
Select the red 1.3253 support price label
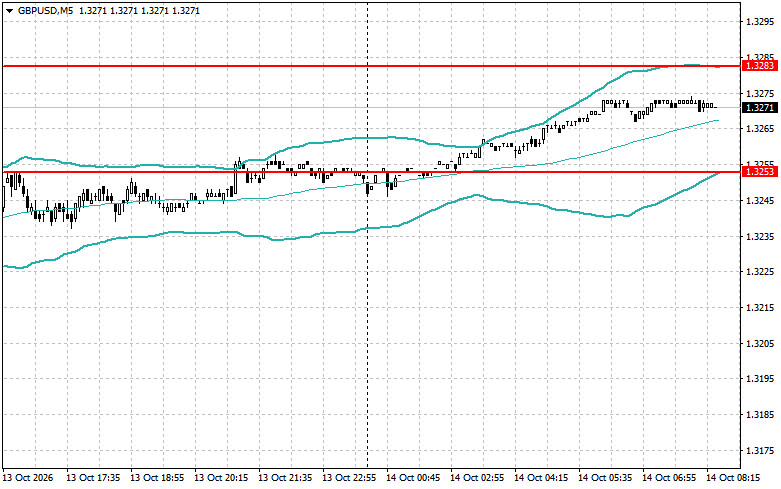[759, 172]
